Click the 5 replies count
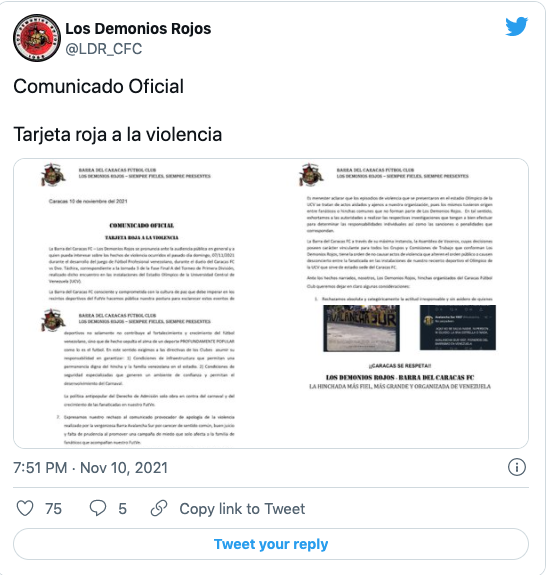Screen dimensions: 552x575 123,509
